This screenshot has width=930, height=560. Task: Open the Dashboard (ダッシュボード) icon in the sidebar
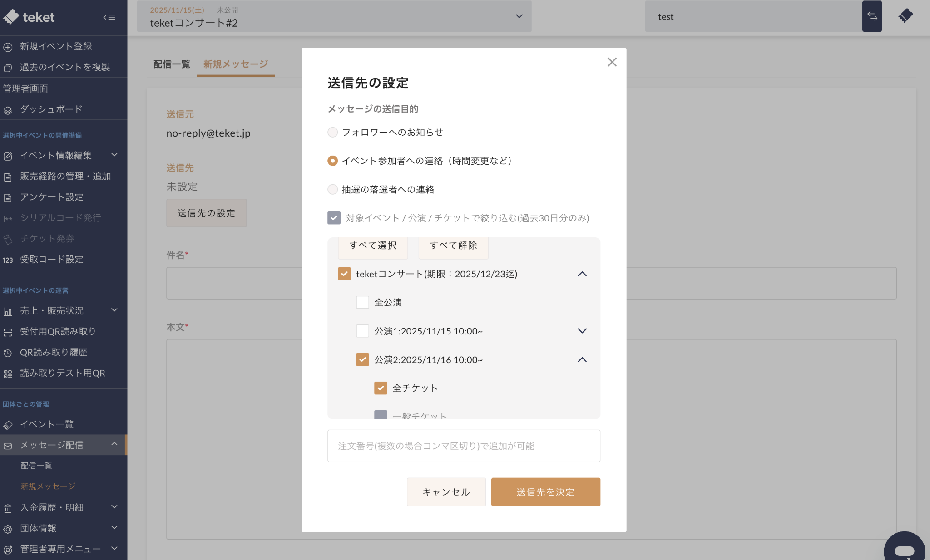[x=8, y=110]
